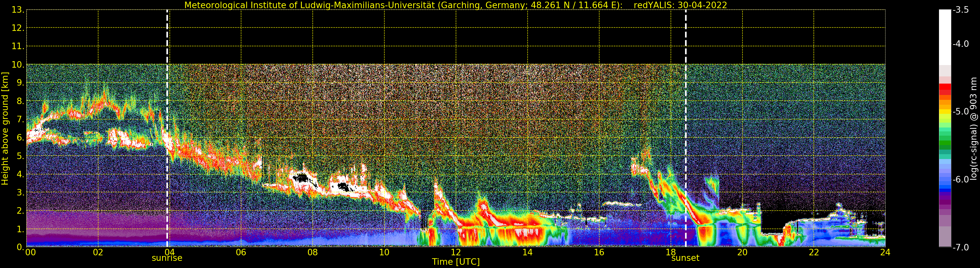Click the colorbar tick label -3.5

[960, 10]
